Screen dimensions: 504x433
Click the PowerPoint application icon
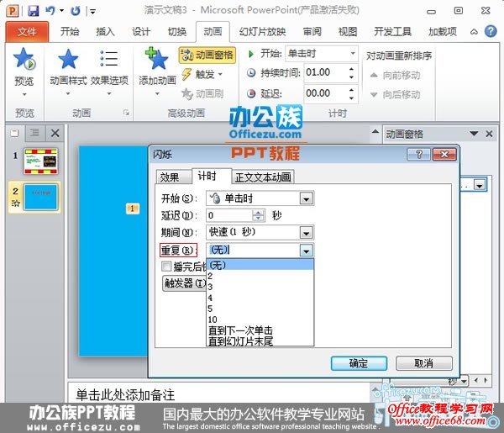(x=13, y=11)
